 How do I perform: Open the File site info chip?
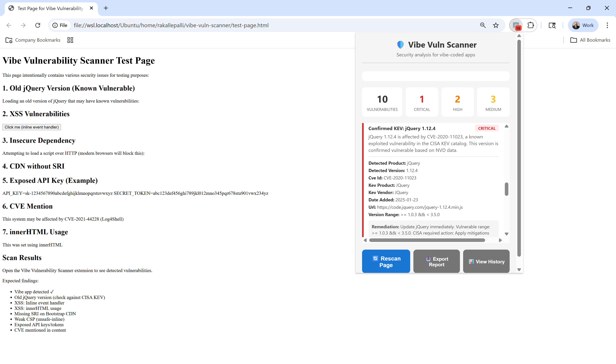(60, 25)
